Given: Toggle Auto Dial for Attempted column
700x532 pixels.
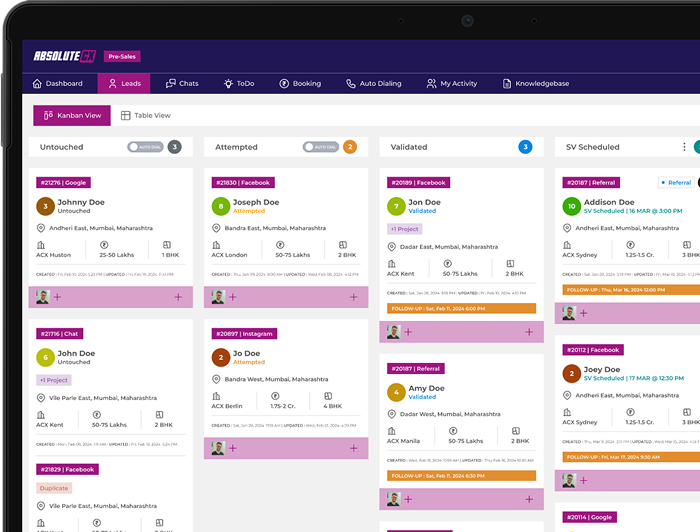Looking at the screenshot, I should (321, 147).
